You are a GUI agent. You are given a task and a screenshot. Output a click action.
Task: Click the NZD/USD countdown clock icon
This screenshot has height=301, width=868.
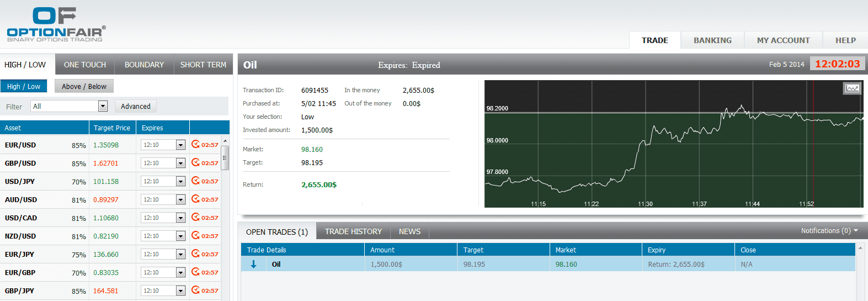(x=195, y=235)
